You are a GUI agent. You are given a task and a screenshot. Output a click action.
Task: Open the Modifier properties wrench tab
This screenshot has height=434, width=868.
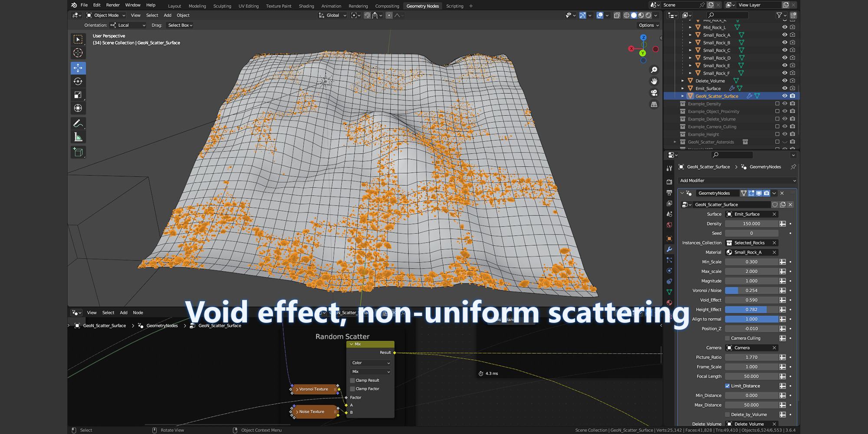click(669, 249)
